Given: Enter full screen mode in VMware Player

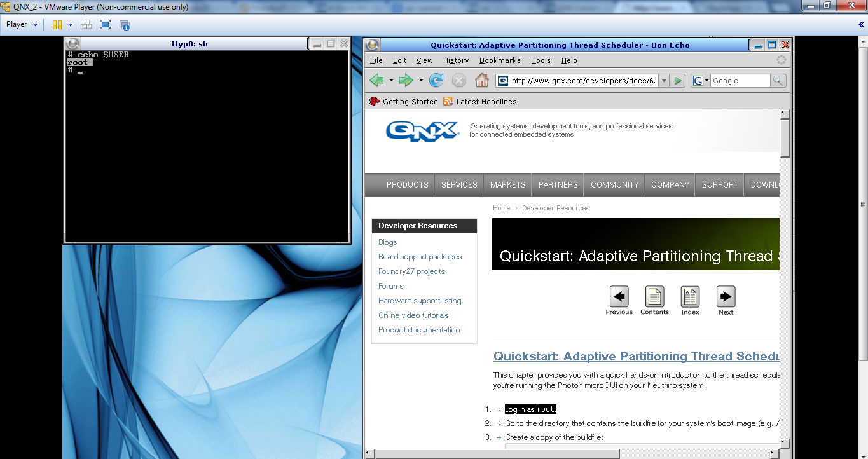Looking at the screenshot, I should point(106,25).
